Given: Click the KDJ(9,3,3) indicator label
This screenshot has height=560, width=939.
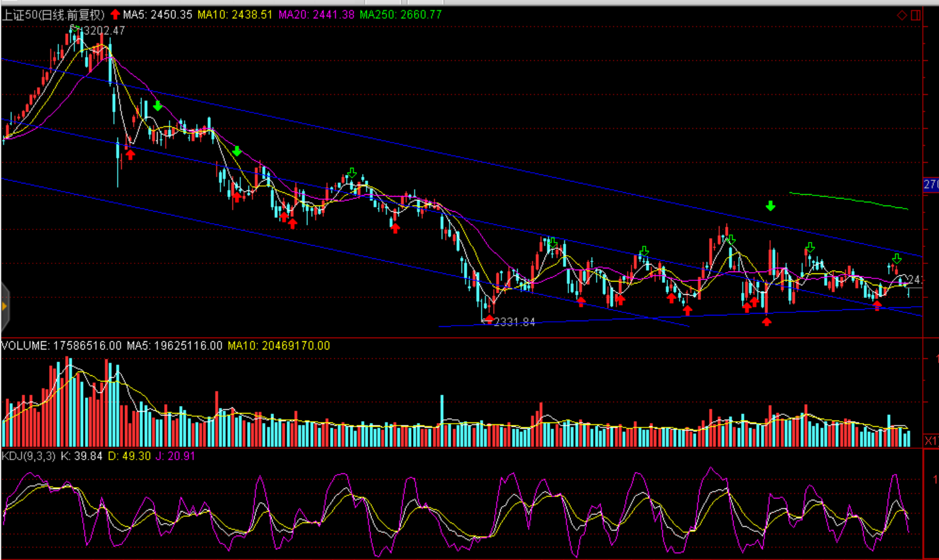Looking at the screenshot, I should pos(29,456).
